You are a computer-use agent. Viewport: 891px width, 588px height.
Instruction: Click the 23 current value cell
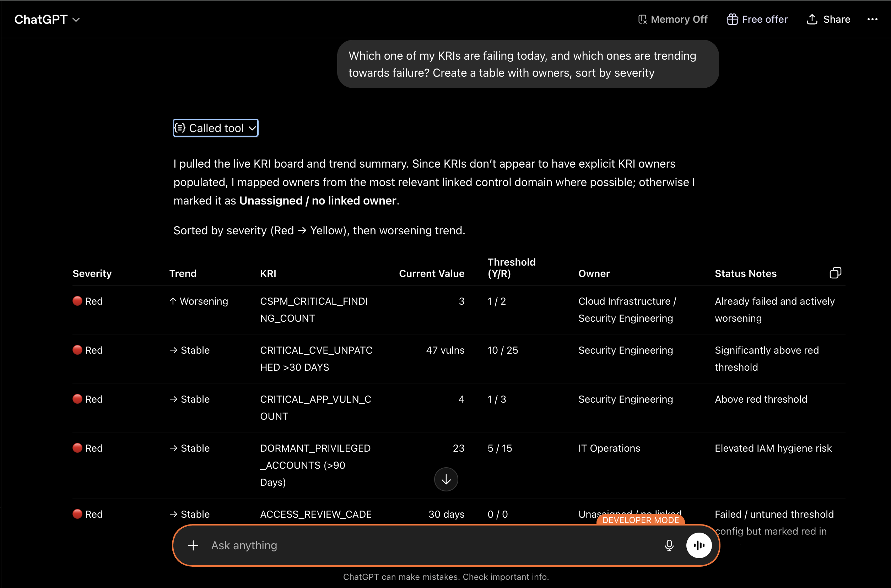458,448
